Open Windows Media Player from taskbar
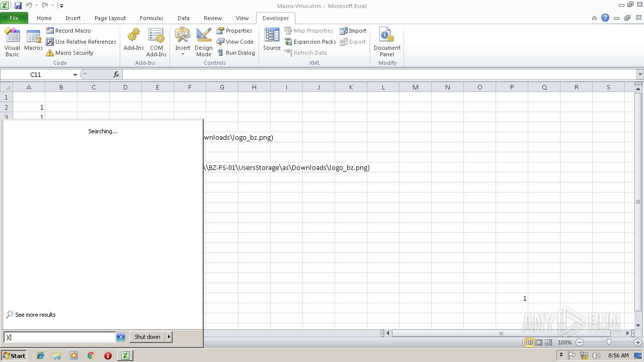The height and width of the screenshot is (362, 644). point(74,355)
